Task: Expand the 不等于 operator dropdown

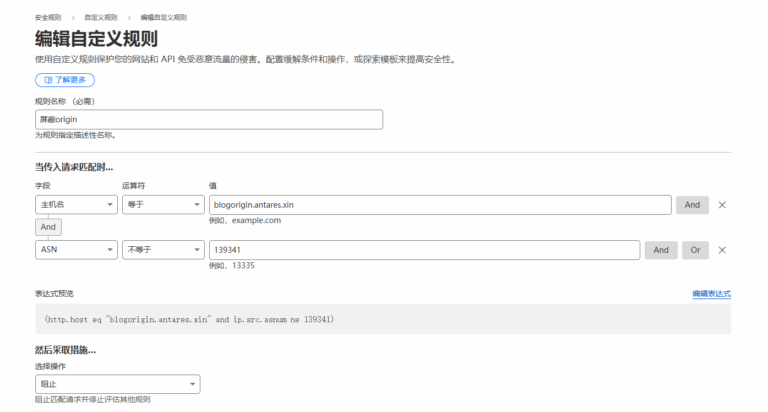Action: 163,250
